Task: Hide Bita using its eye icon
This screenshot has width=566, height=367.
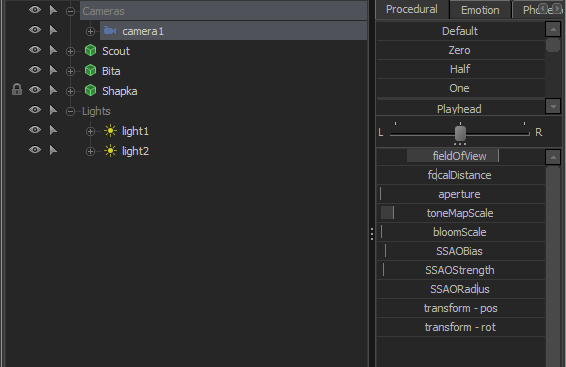Action: 35,70
